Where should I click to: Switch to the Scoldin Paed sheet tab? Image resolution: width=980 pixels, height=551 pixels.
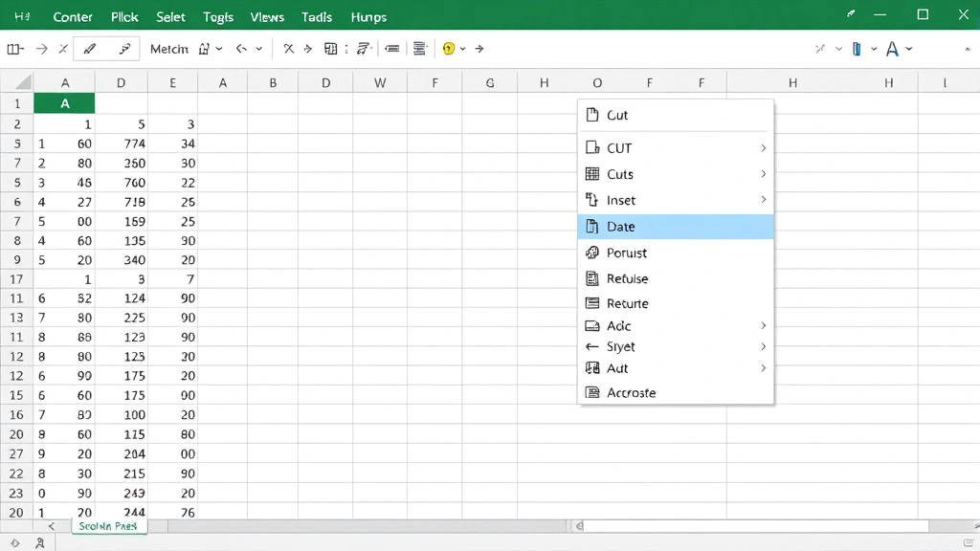pos(108,526)
